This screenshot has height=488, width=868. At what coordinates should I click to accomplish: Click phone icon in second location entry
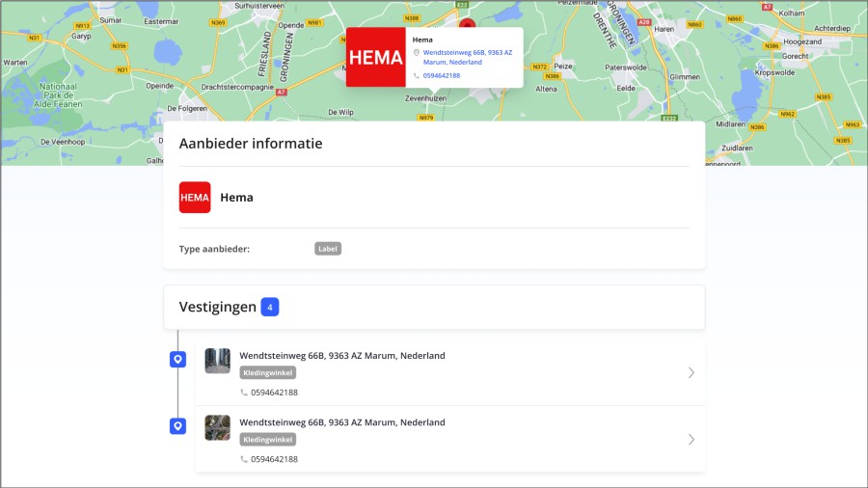(244, 459)
